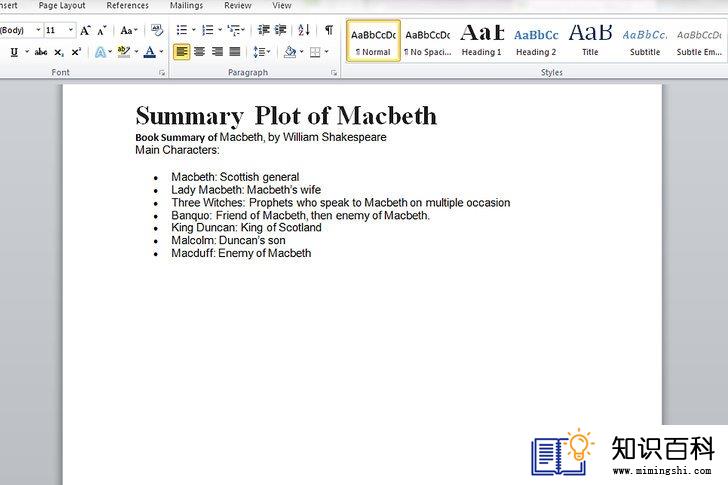Click the heading 'Summary Plot of Macbeth'
The width and height of the screenshot is (728, 485).
coord(286,116)
